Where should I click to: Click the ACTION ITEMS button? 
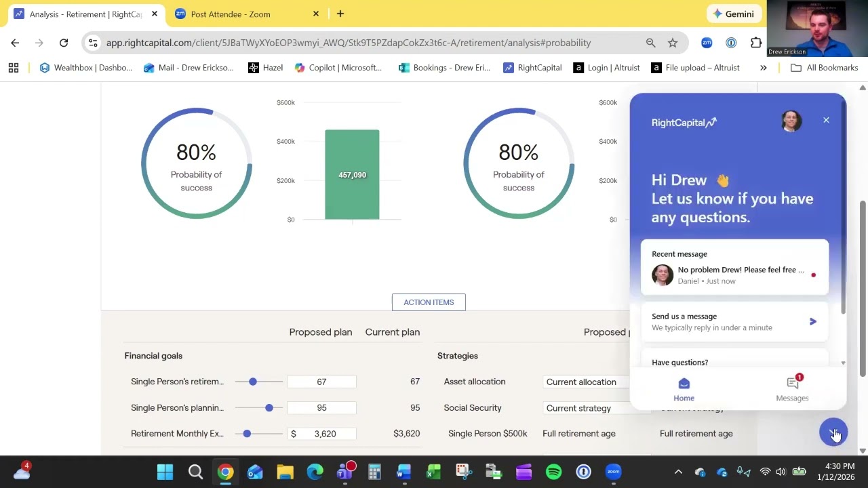pyautogui.click(x=429, y=302)
